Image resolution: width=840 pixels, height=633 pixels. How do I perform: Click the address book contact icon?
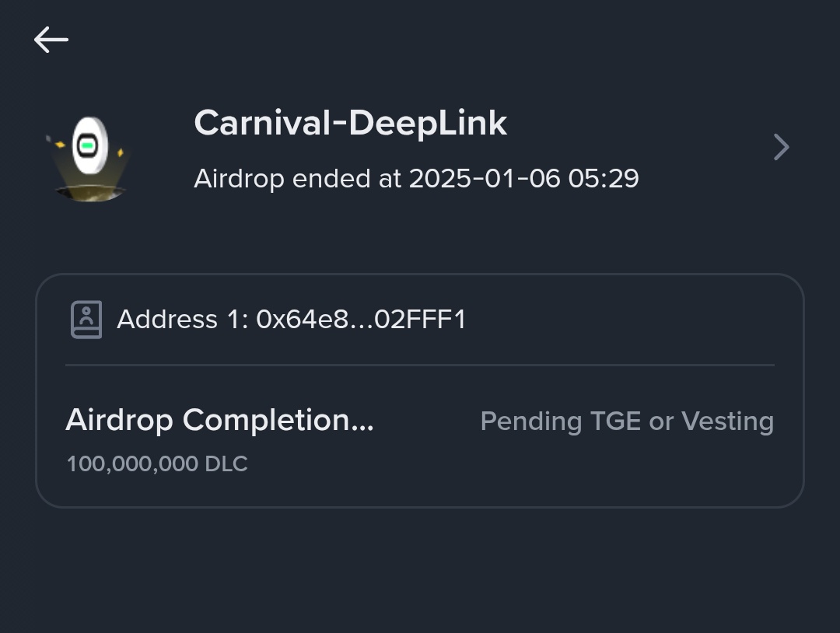(86, 320)
